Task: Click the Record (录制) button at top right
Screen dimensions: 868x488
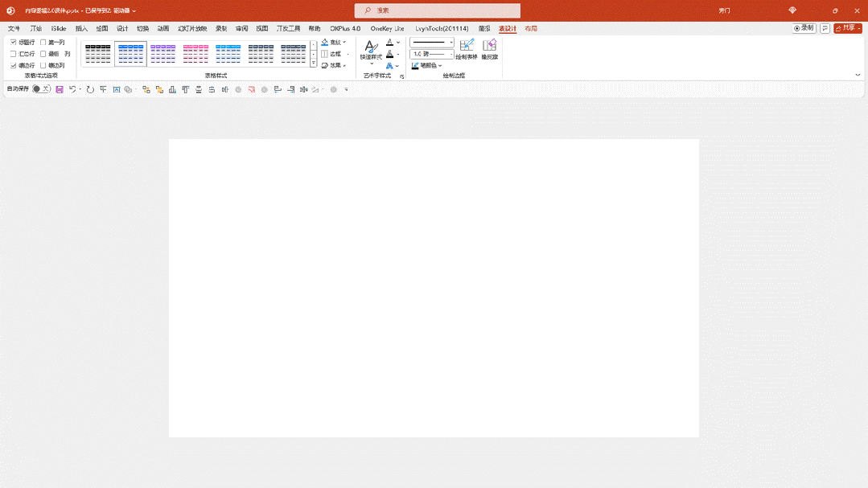Action: point(804,28)
